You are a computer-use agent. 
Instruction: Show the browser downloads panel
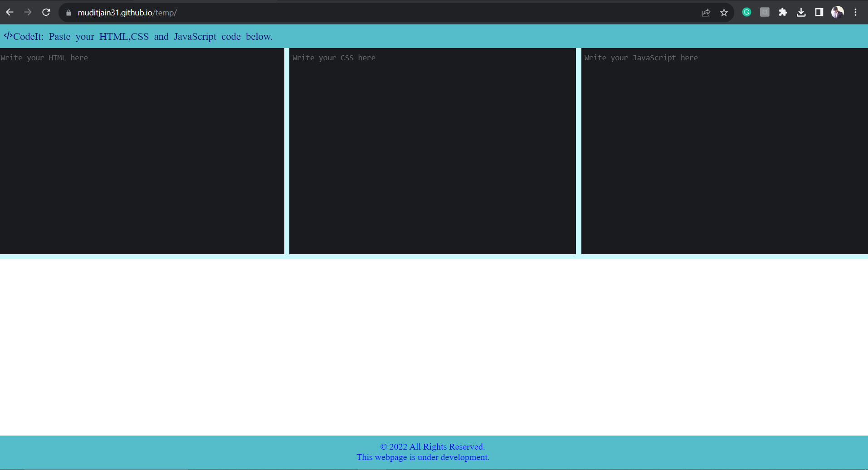801,12
